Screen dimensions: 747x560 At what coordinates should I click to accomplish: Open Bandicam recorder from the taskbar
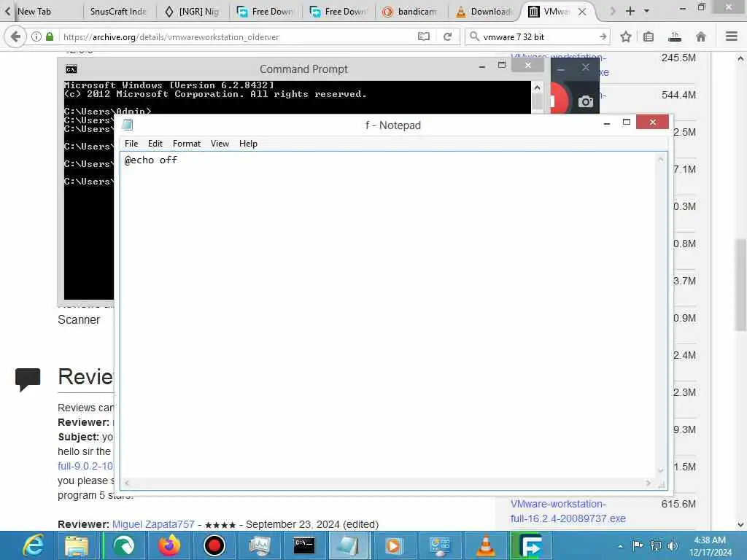tap(214, 545)
